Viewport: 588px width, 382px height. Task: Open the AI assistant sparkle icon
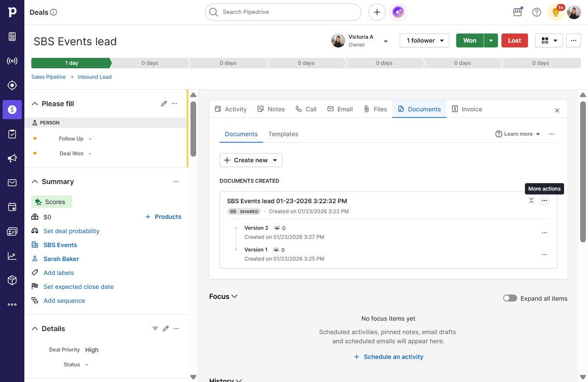(x=399, y=12)
